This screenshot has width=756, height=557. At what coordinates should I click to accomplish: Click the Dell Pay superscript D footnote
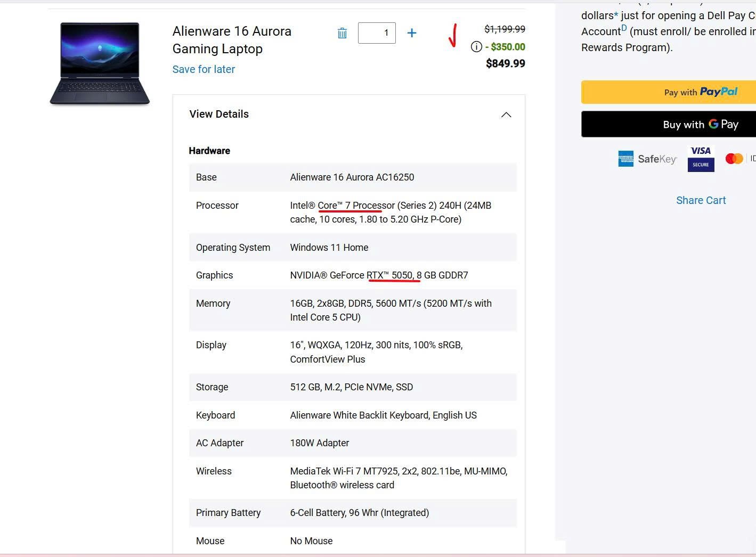(623, 28)
